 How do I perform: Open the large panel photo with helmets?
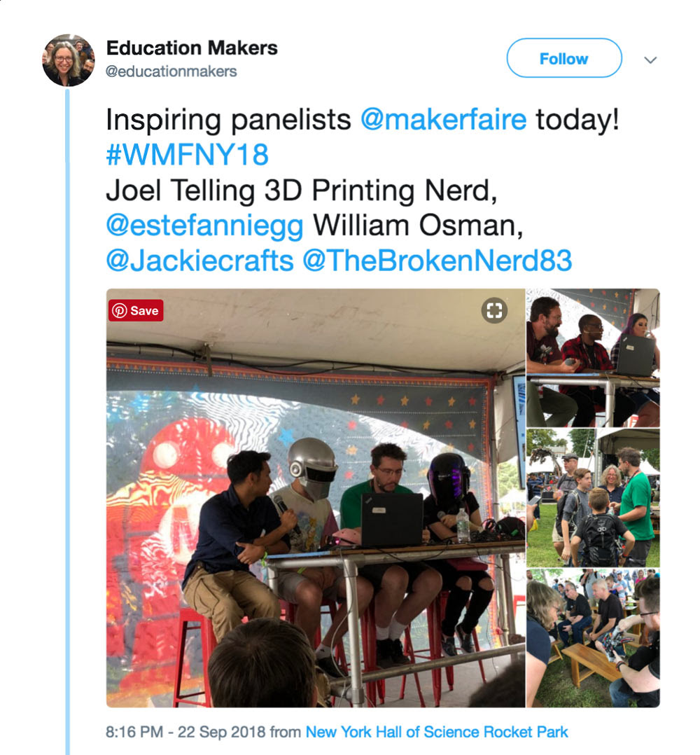point(316,498)
